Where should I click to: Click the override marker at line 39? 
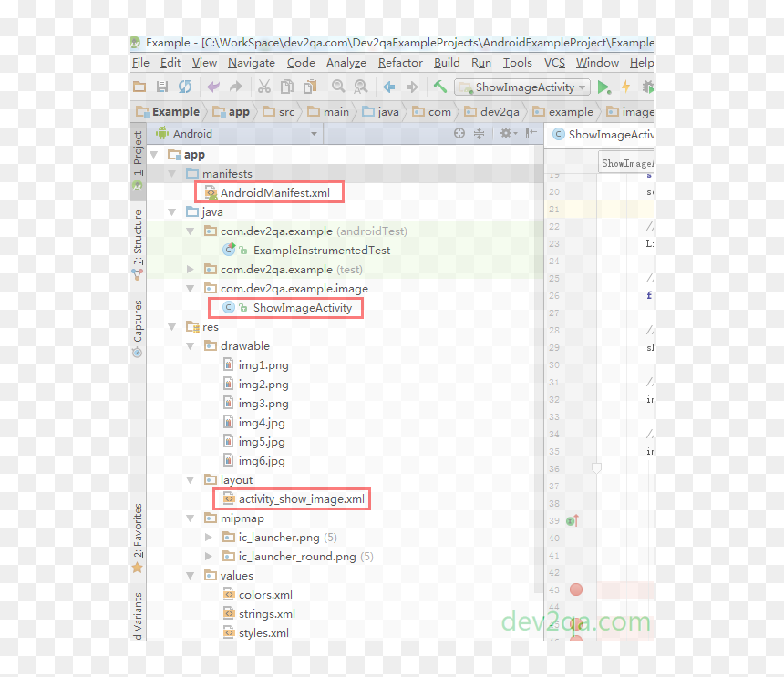[573, 520]
